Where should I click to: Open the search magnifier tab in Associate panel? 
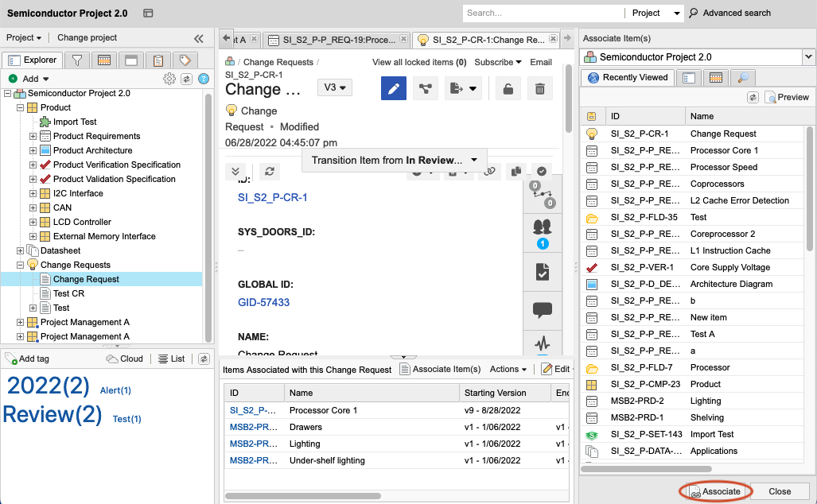(x=744, y=77)
